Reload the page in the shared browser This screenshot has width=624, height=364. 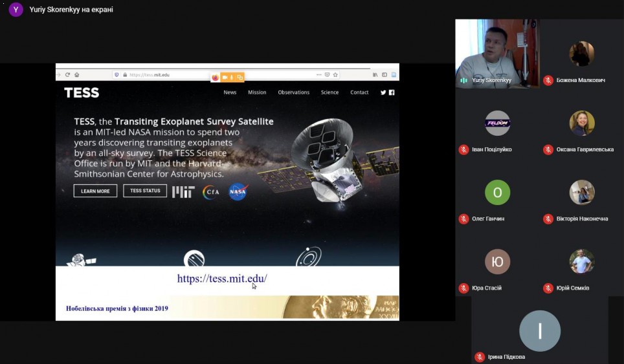tap(68, 75)
